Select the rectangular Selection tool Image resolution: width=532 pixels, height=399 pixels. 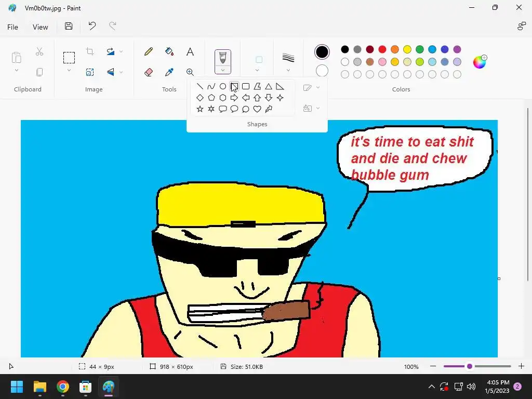[x=69, y=58]
